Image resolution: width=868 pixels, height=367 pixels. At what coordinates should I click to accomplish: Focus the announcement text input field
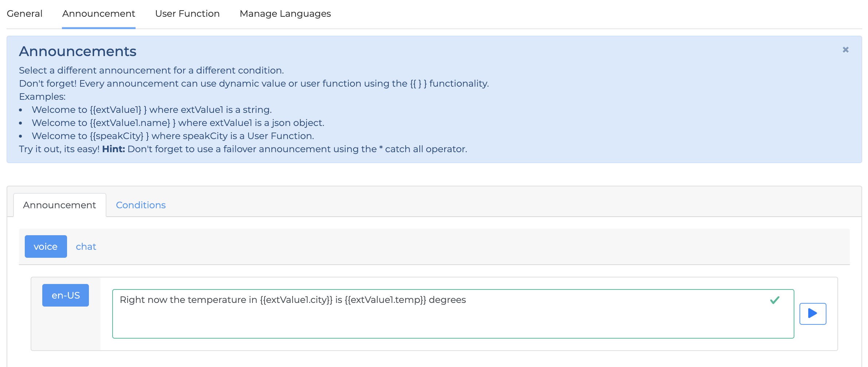point(437,320)
